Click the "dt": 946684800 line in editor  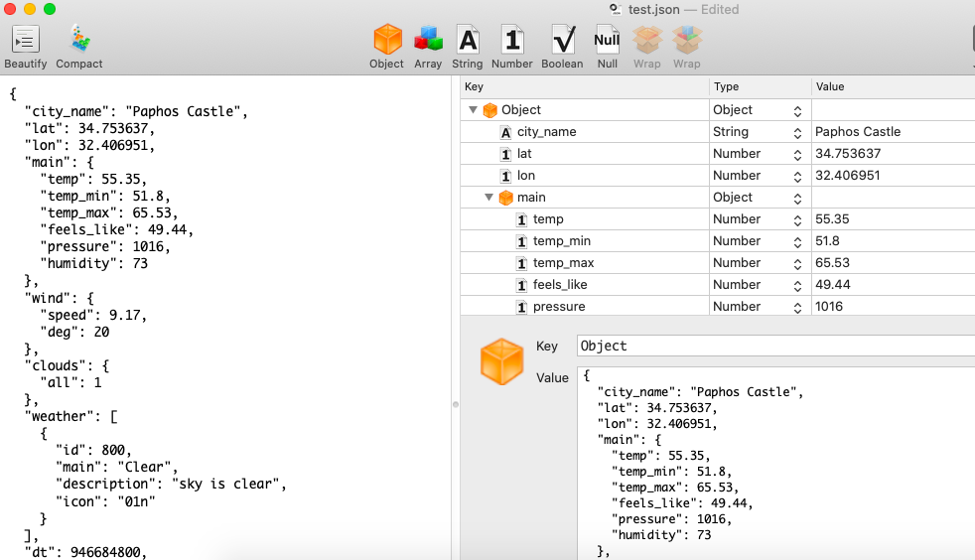click(x=85, y=552)
